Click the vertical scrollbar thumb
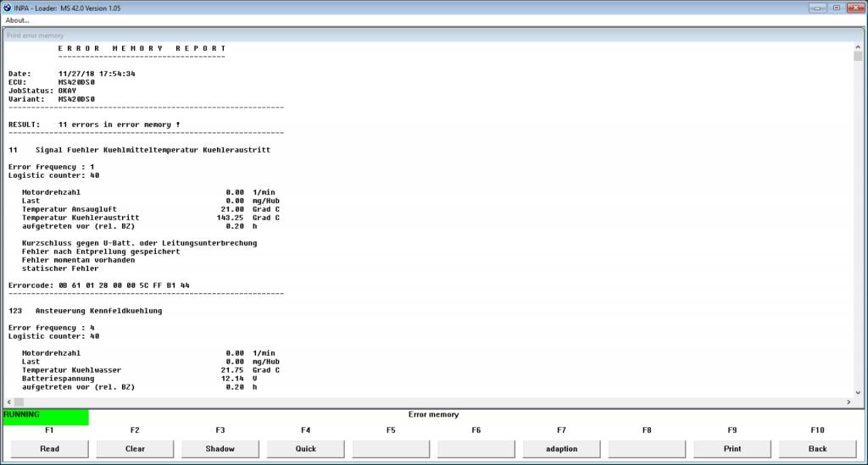The image size is (868, 465). 858,57
